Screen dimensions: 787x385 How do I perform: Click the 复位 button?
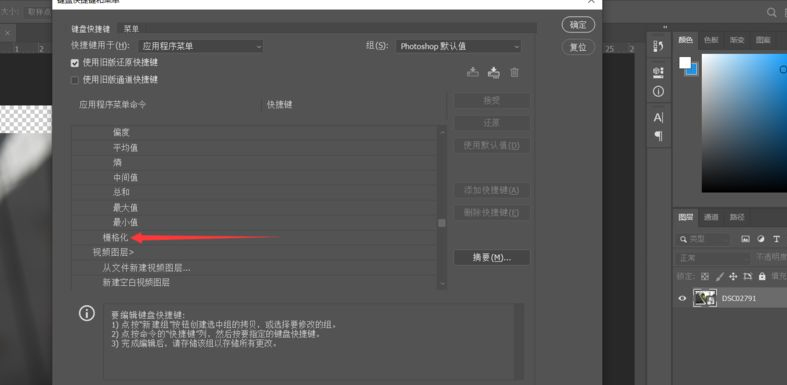(x=578, y=47)
